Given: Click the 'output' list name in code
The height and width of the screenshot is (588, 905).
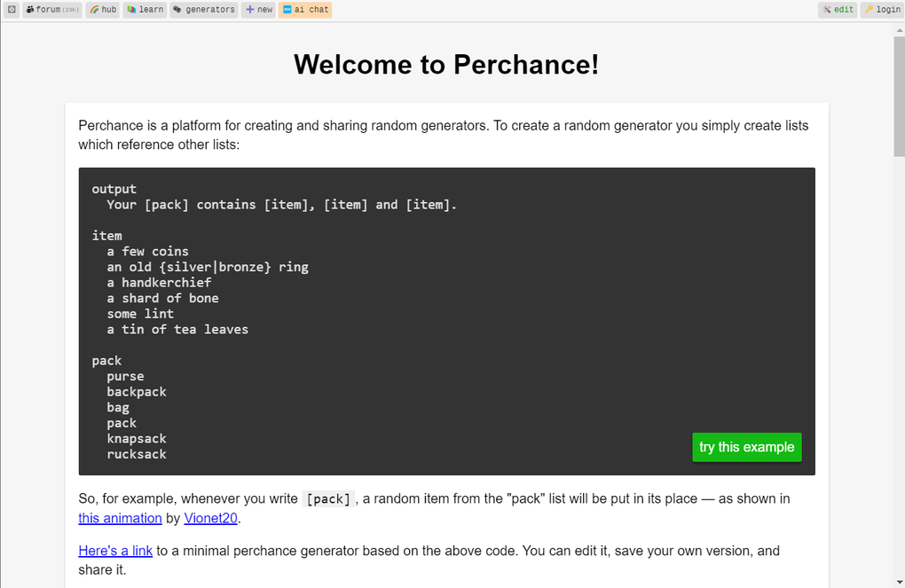Looking at the screenshot, I should [114, 189].
